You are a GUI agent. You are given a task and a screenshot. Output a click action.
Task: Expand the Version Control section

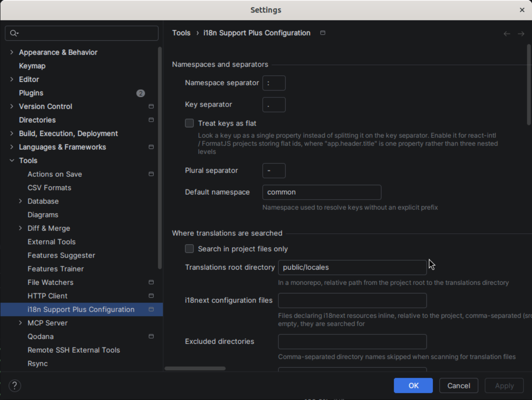12,106
